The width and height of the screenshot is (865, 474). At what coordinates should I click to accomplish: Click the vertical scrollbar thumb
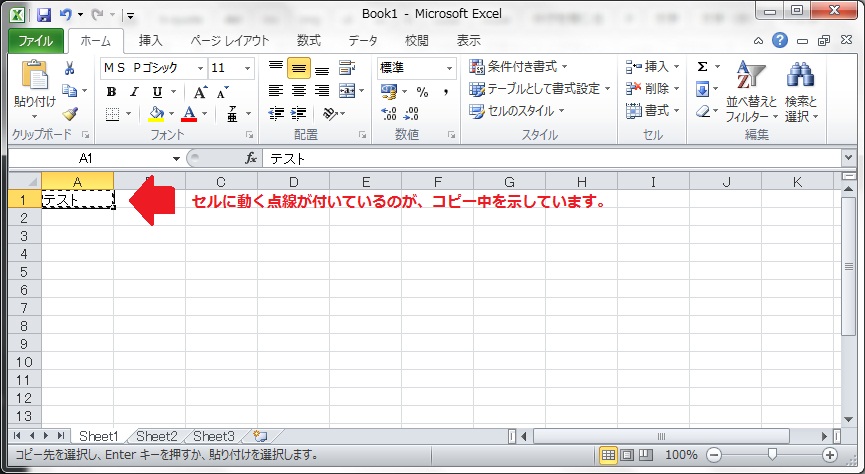[x=849, y=266]
